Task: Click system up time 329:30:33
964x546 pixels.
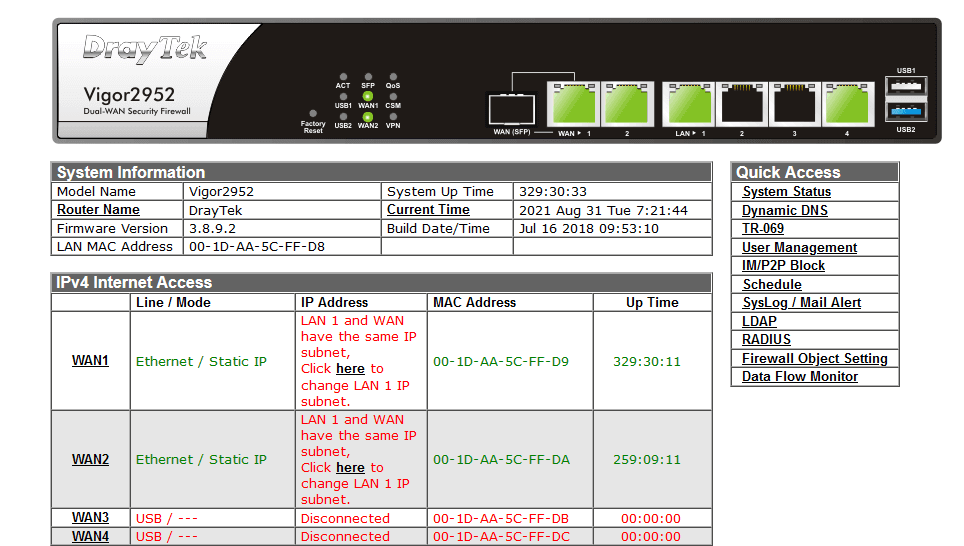Action: (553, 192)
